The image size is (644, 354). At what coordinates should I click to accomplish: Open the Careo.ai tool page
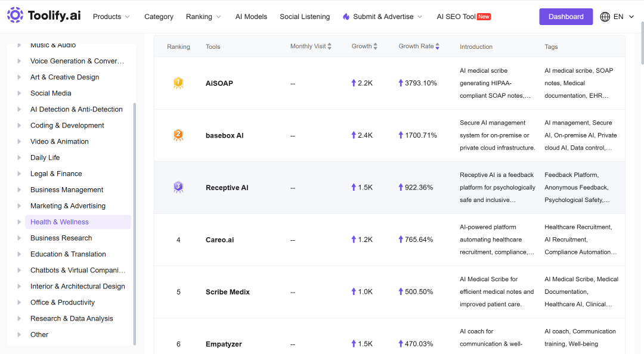tap(219, 240)
